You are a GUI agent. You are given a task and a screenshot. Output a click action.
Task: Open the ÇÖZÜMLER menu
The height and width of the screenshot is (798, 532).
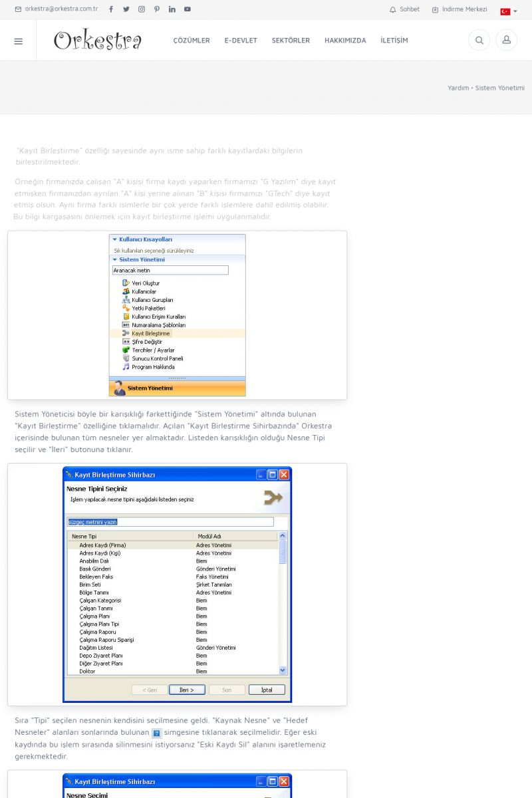tap(192, 41)
